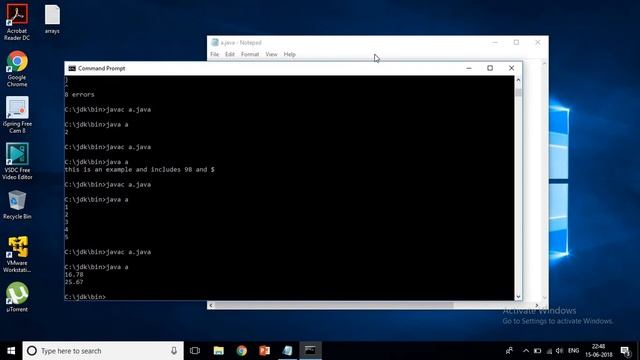The height and width of the screenshot is (360, 640).
Task: Open the network status tray icon
Action: tap(549, 351)
